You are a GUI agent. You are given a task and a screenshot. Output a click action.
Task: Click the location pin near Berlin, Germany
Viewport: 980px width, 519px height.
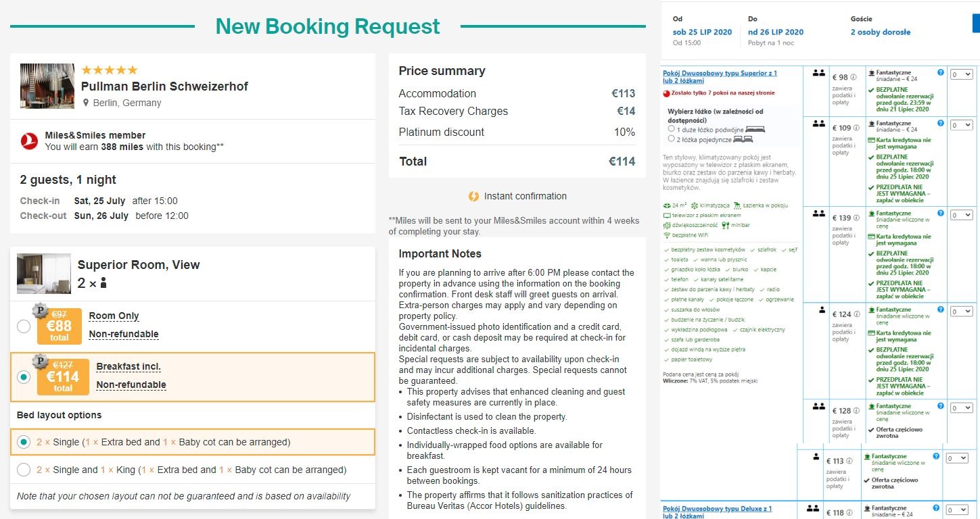point(86,103)
